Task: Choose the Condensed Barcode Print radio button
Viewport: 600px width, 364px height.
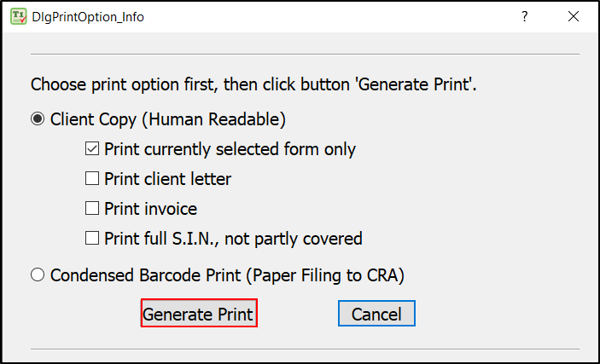Action: 38,274
